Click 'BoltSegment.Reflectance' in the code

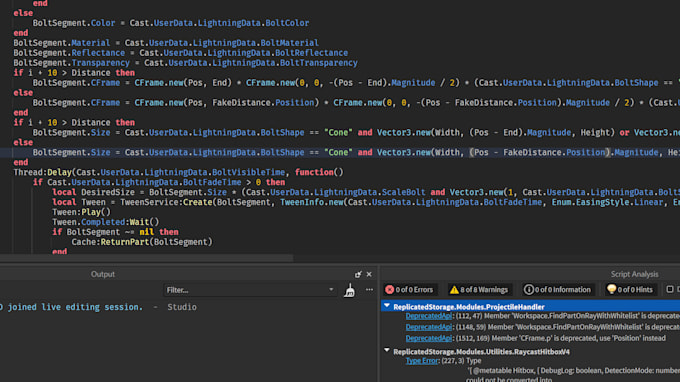[69, 53]
